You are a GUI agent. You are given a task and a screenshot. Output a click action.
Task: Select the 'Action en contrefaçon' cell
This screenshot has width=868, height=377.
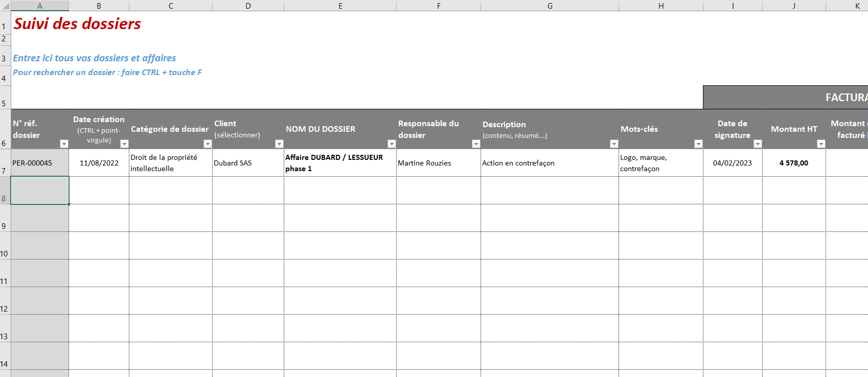click(550, 163)
